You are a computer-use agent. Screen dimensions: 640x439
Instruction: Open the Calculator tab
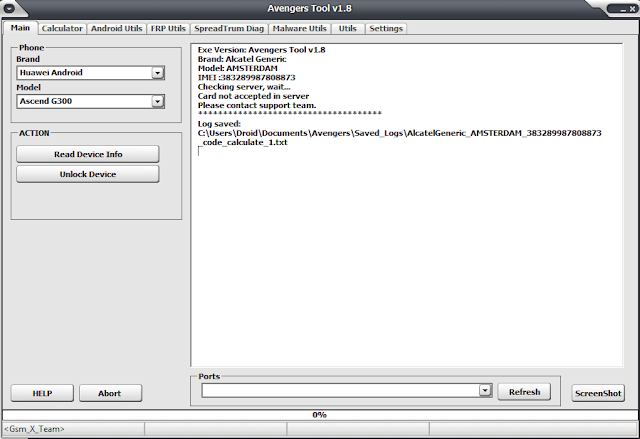[x=62, y=29]
